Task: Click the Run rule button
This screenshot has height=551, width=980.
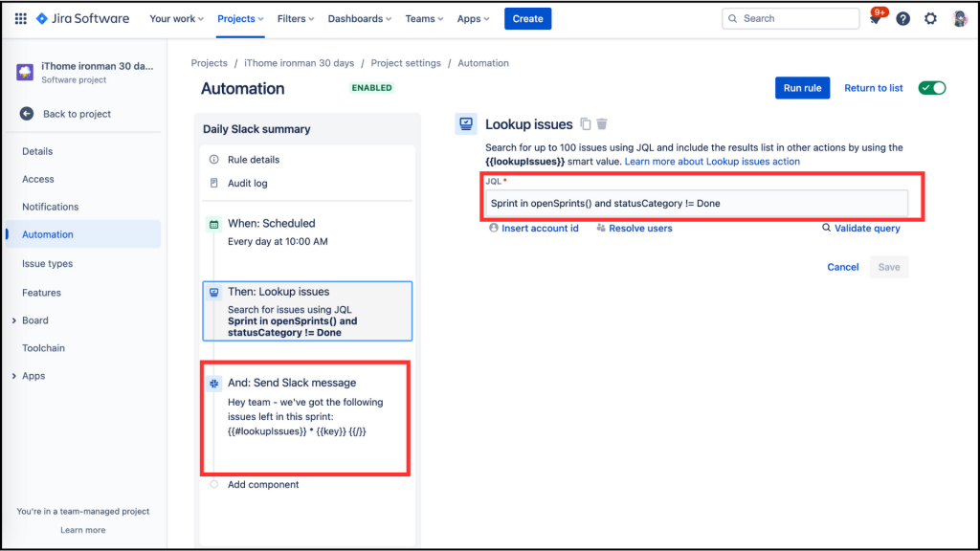Action: [x=803, y=88]
